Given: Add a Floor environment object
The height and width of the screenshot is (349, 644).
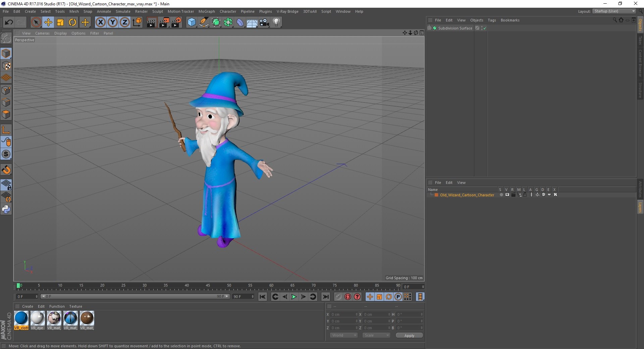Looking at the screenshot, I should pyautogui.click(x=252, y=22).
